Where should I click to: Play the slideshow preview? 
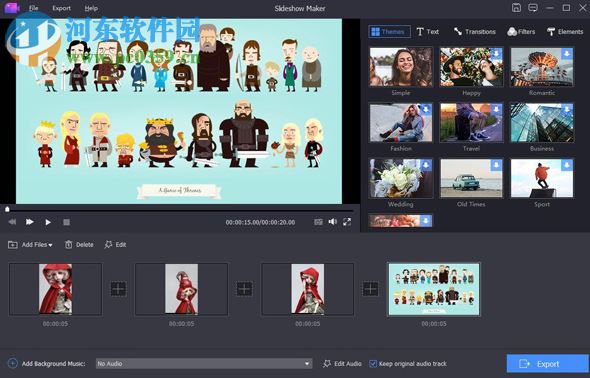point(48,222)
